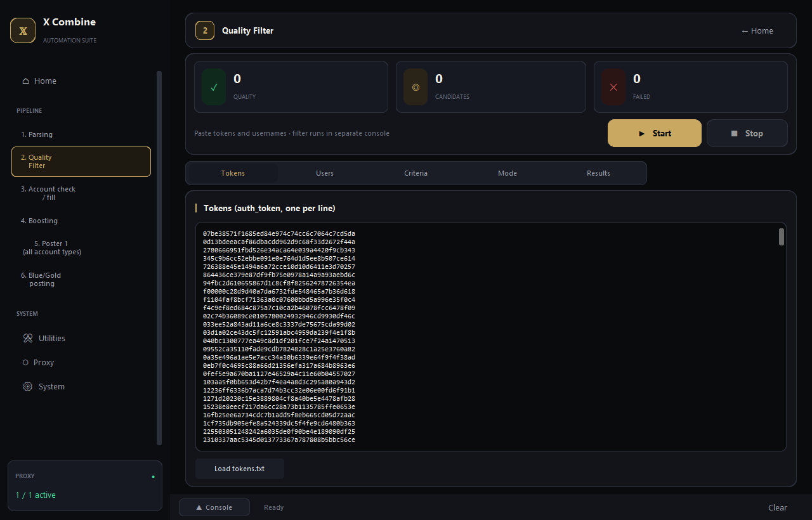Click the Ready status text
This screenshot has height=520, width=812.
[x=274, y=507]
